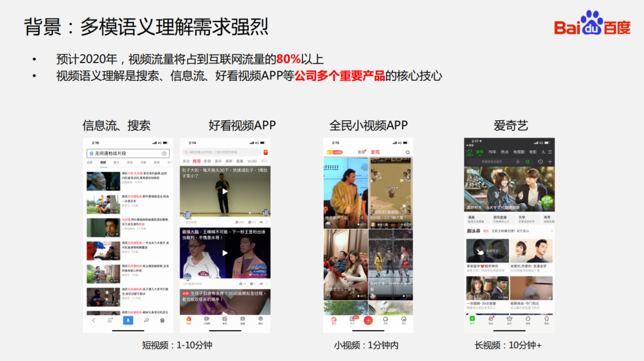644x361 pixels.
Task: Tap the VIP crown icon in iQiyi bottom bar
Action: click(x=509, y=319)
